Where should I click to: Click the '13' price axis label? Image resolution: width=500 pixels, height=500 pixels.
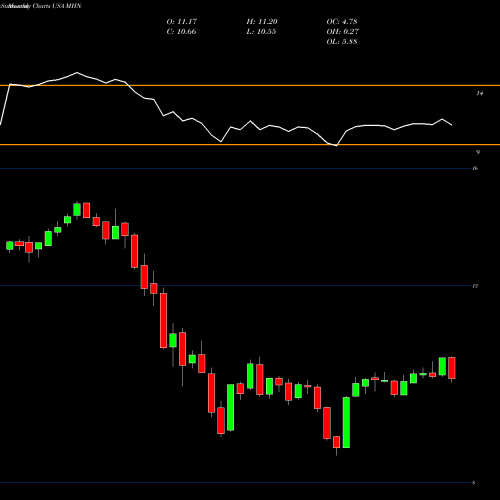pos(475,286)
